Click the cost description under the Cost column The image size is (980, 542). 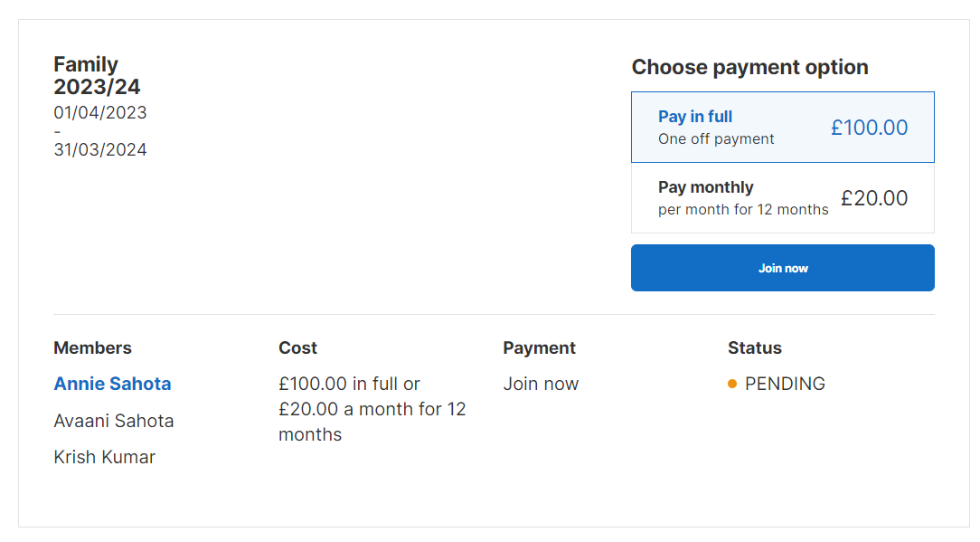(372, 409)
